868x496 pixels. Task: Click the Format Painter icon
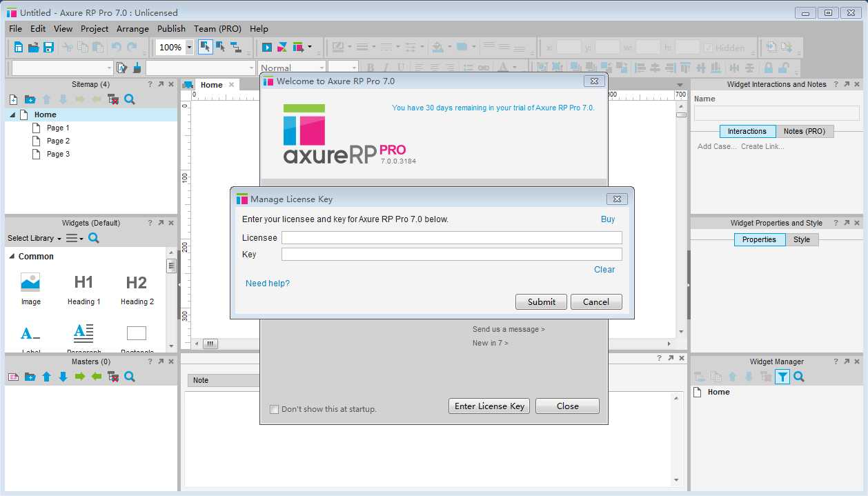(x=121, y=68)
